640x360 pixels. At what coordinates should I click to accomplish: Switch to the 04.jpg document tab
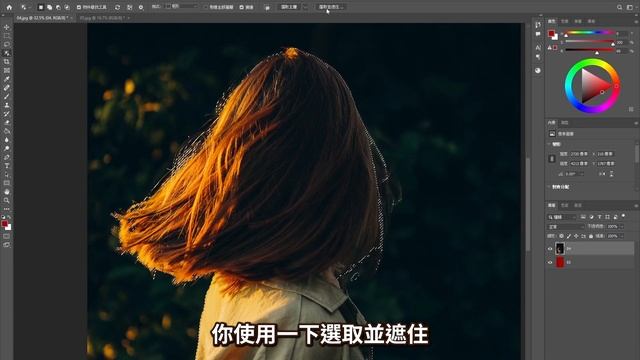(x=42, y=18)
